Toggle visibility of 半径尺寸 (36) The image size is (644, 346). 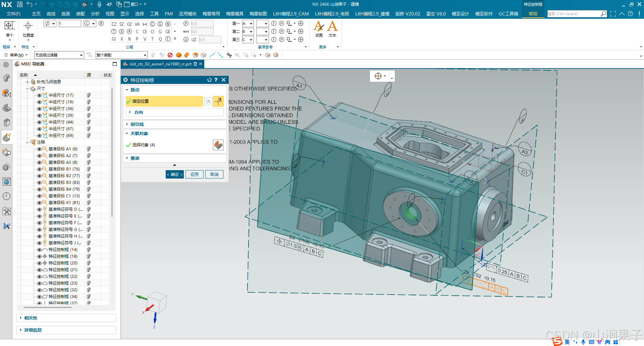point(39,109)
